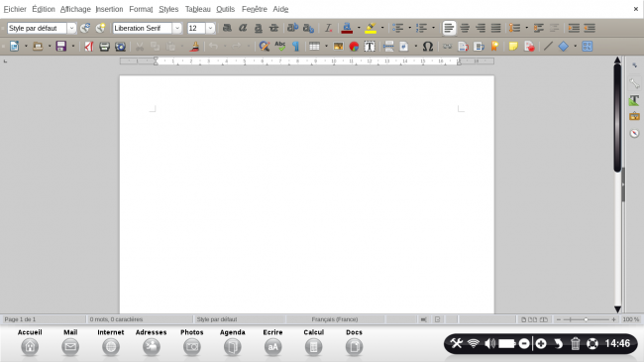
Task: Launch Internet from the bottom launcher
Action: point(111,342)
